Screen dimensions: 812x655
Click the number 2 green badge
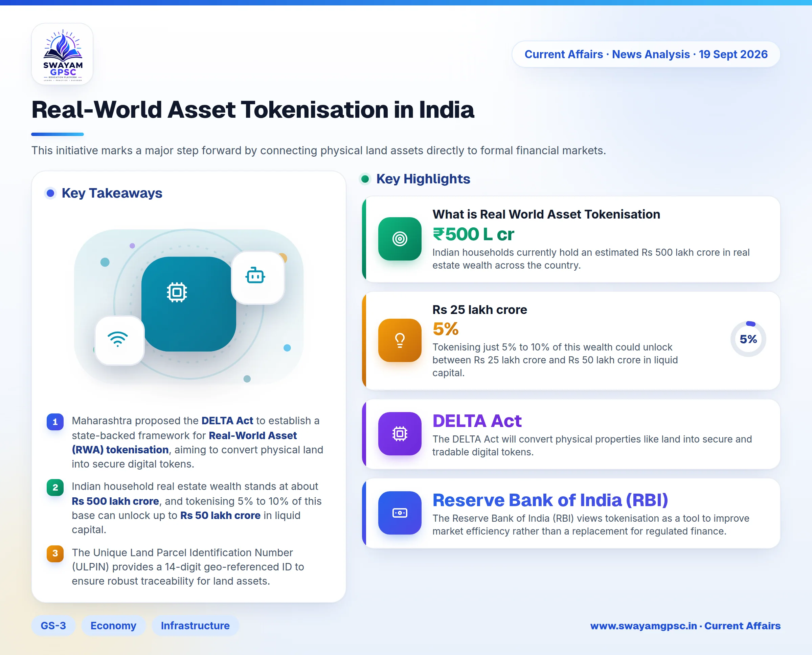click(x=55, y=488)
